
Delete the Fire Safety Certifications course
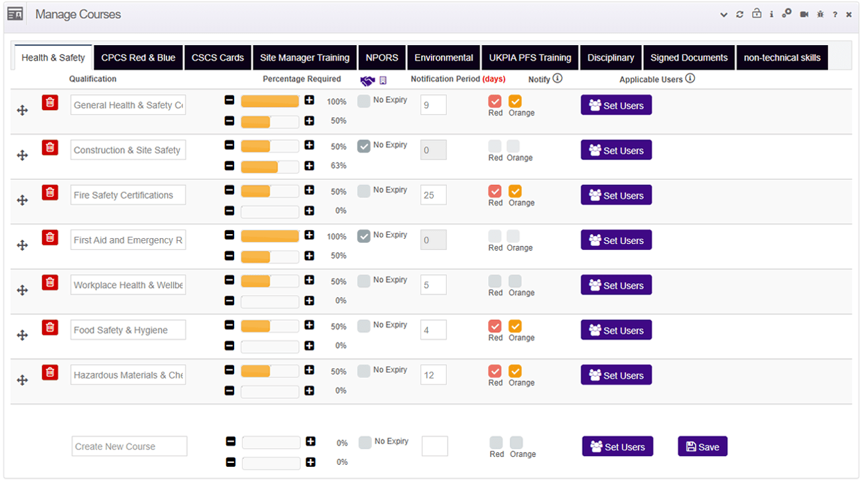coord(50,192)
